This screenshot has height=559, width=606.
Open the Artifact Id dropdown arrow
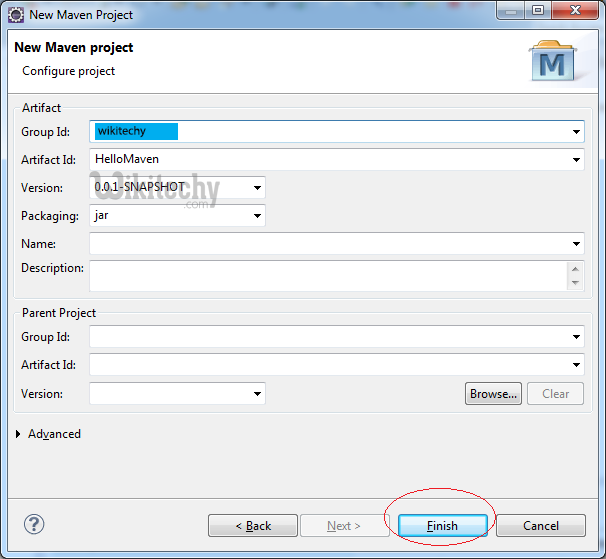(577, 159)
